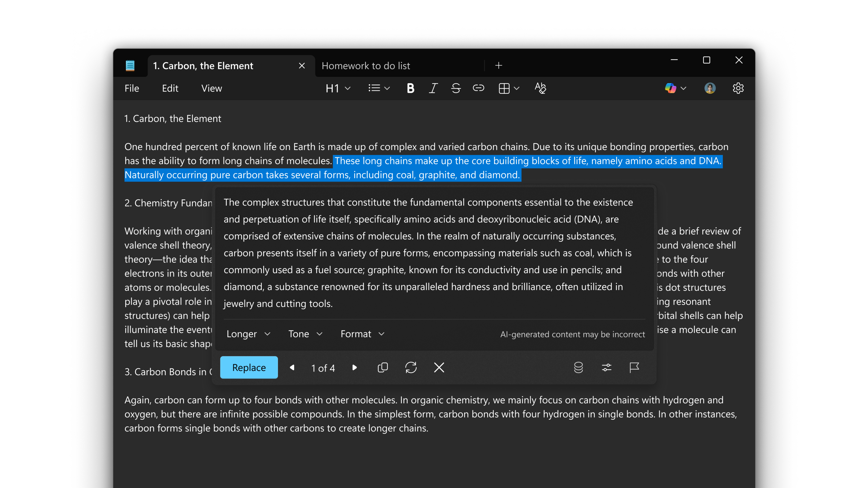
Task: Insert a hyperlink using link icon
Action: coord(478,88)
